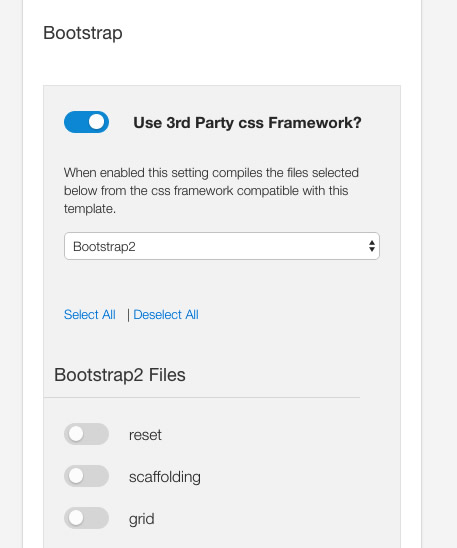Click the "grid" label text
This screenshot has width=457, height=548.
[x=142, y=519]
